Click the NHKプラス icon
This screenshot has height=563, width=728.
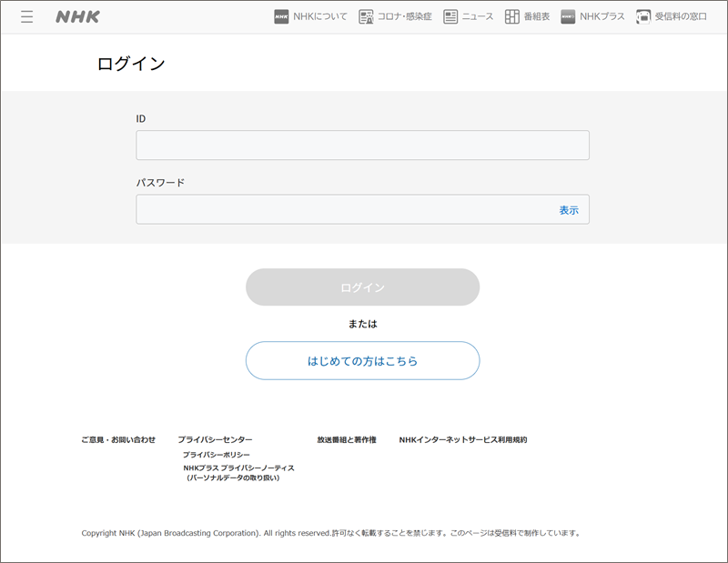point(568,16)
